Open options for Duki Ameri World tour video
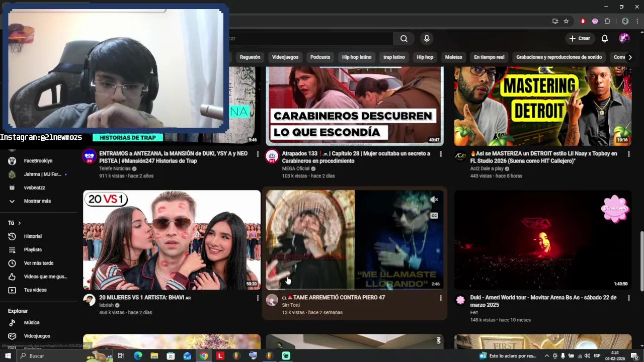The height and width of the screenshot is (362, 644). click(x=628, y=298)
